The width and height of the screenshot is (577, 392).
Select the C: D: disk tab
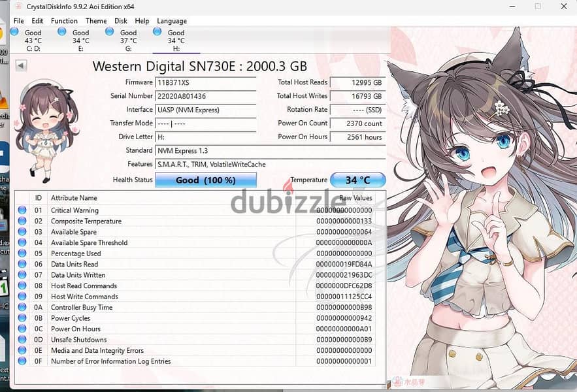tap(33, 41)
